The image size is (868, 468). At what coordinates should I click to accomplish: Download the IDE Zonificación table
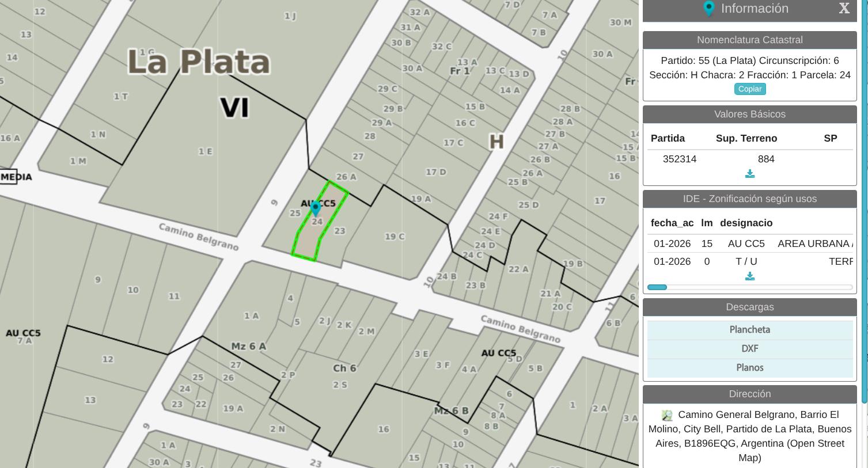[750, 276]
